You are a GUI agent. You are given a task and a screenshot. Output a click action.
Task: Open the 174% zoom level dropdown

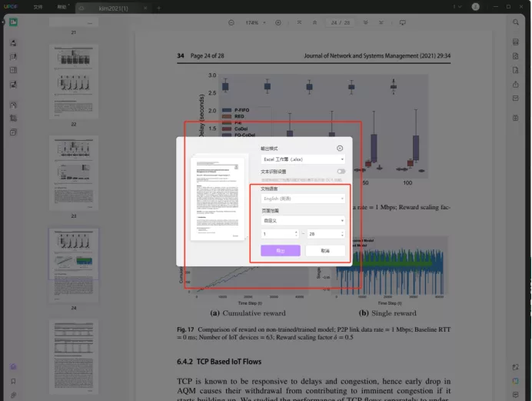255,23
